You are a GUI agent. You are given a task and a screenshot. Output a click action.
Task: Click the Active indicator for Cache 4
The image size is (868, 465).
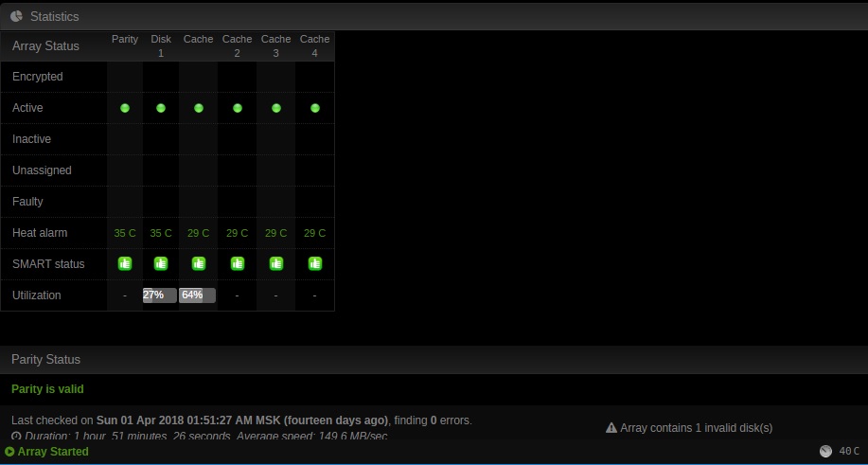[314, 108]
